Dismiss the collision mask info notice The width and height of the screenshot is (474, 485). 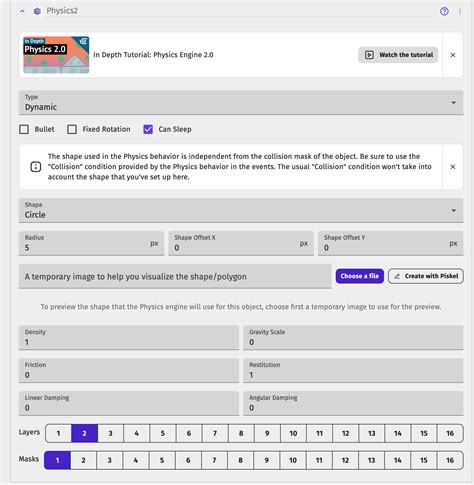[x=453, y=167]
